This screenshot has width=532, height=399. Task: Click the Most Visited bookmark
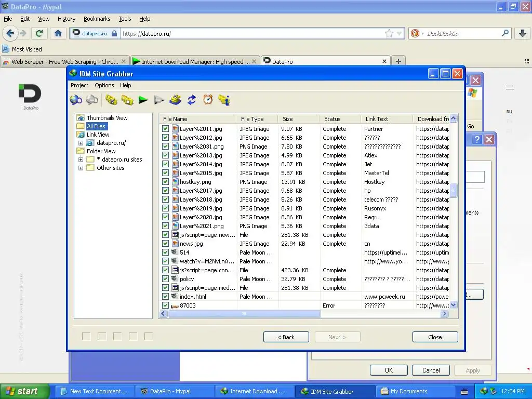(22, 49)
